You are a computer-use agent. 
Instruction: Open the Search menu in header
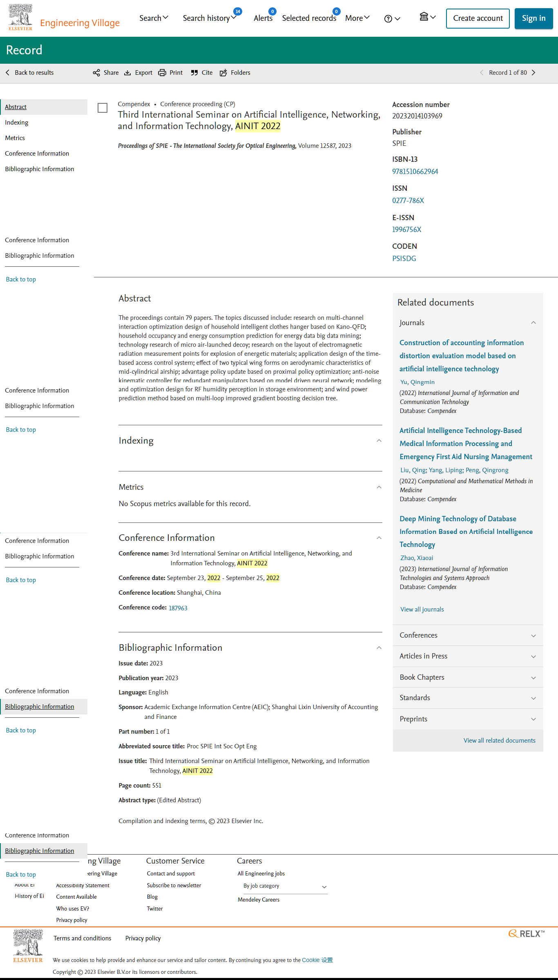pyautogui.click(x=154, y=18)
